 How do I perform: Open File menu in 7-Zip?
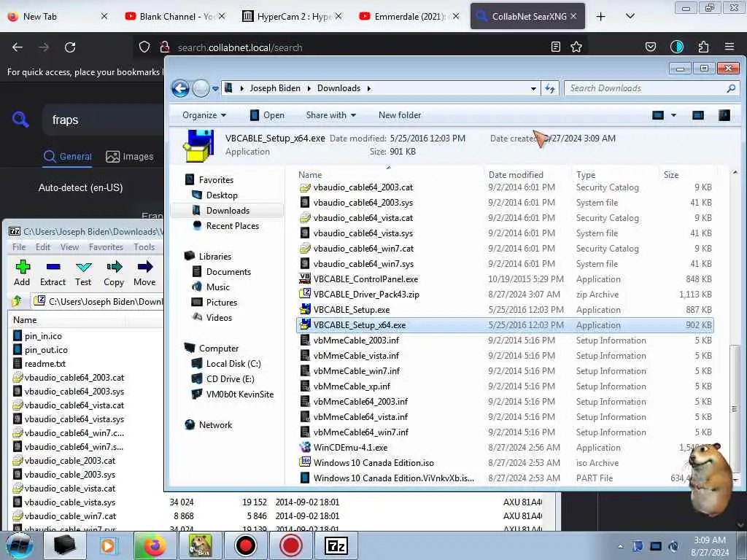19,247
